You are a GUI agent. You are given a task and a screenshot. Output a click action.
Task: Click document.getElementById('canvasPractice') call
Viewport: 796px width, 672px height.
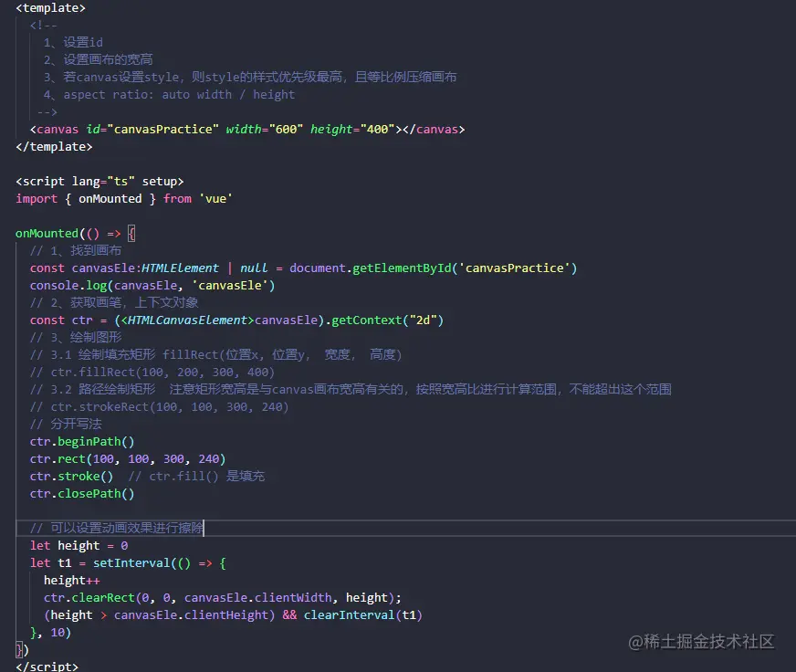point(433,268)
